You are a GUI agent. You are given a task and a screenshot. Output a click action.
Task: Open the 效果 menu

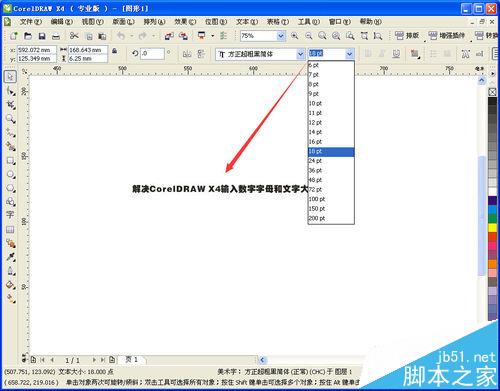point(185,22)
